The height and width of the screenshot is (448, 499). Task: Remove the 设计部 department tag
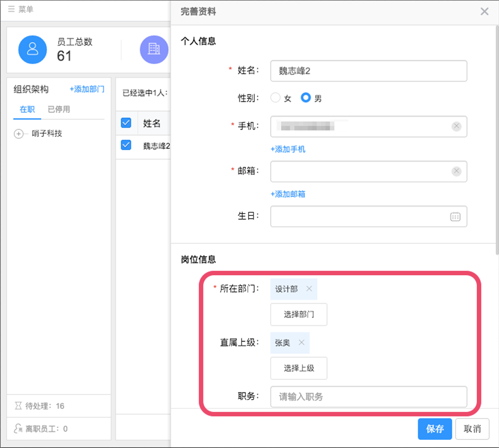[309, 289]
